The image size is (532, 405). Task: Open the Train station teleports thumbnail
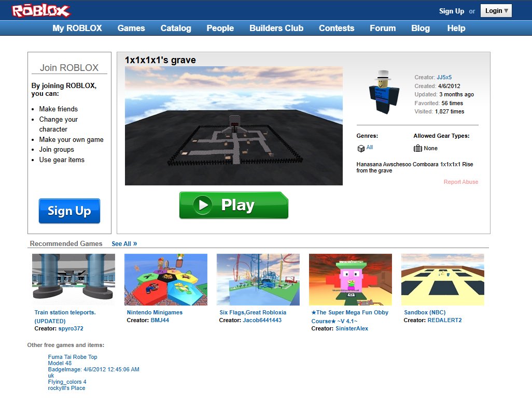click(x=74, y=280)
